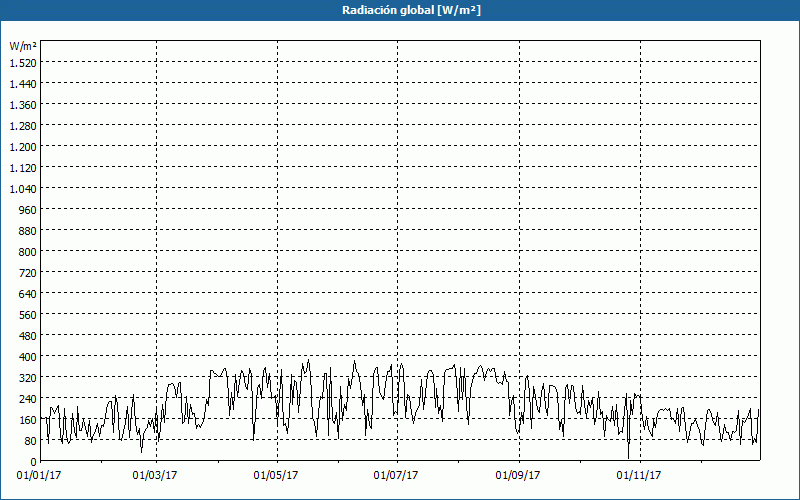Select the 480 y-axis value

pos(28,336)
